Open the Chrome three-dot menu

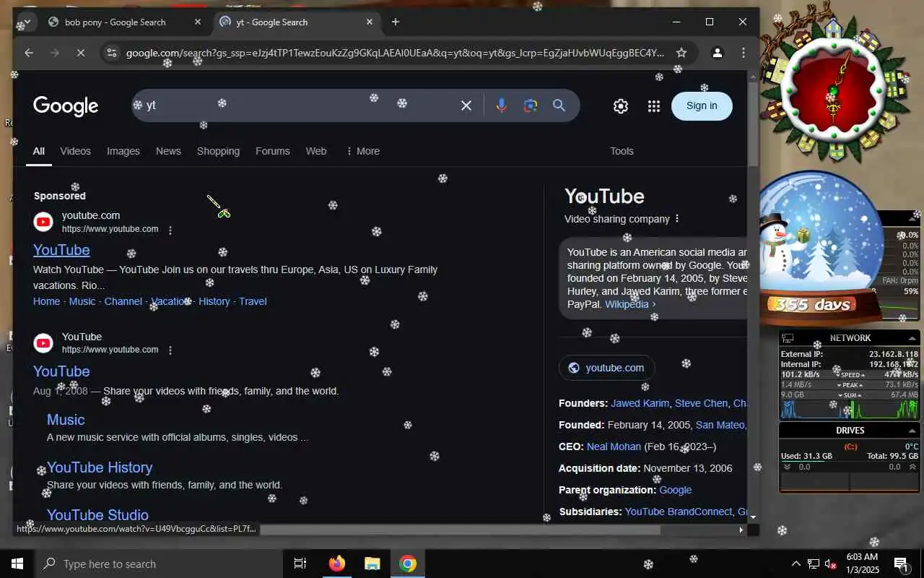[744, 53]
